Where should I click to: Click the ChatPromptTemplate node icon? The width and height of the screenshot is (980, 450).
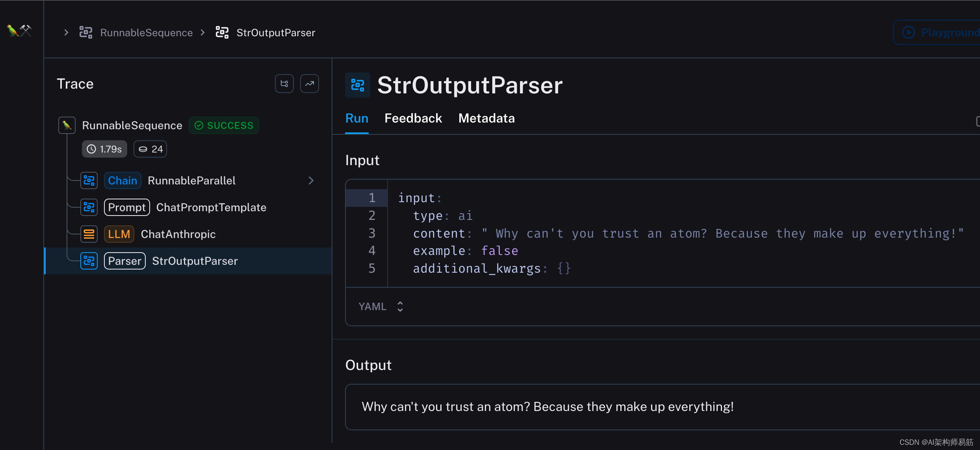click(x=89, y=207)
